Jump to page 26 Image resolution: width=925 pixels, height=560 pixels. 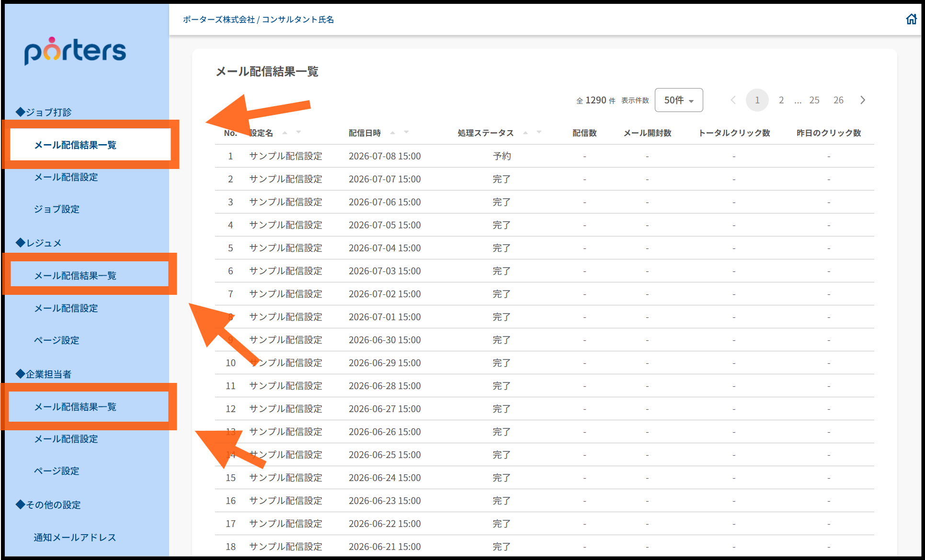pyautogui.click(x=838, y=100)
